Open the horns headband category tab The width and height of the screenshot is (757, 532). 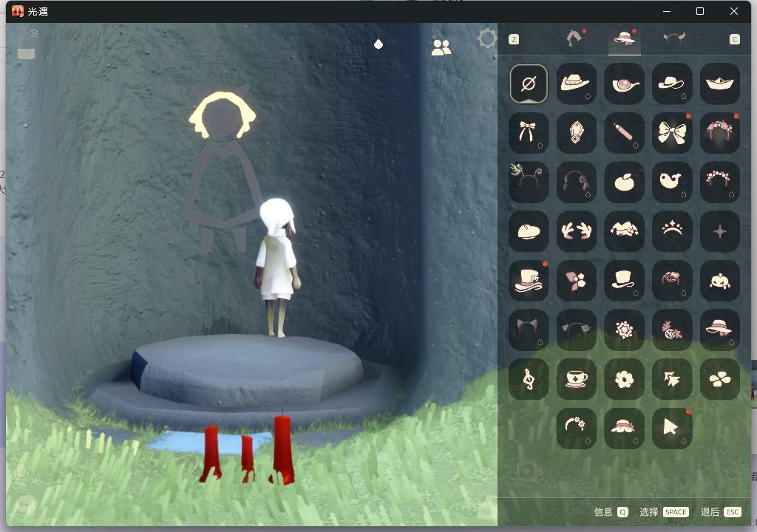click(x=673, y=38)
